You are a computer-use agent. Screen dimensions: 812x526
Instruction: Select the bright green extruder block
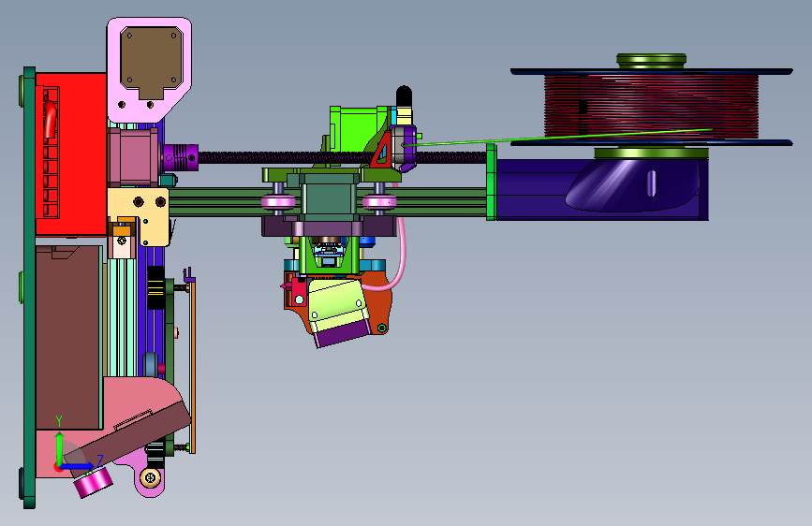pos(358,128)
